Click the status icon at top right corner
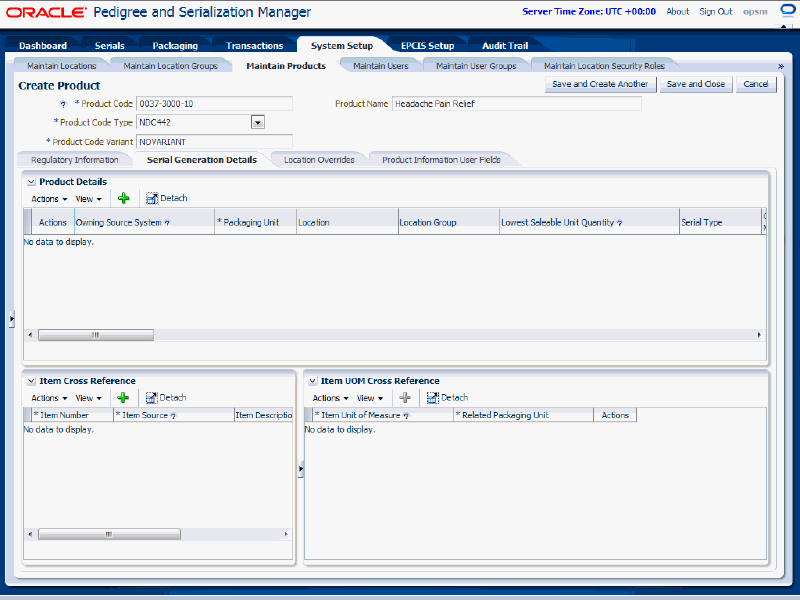 click(x=788, y=11)
